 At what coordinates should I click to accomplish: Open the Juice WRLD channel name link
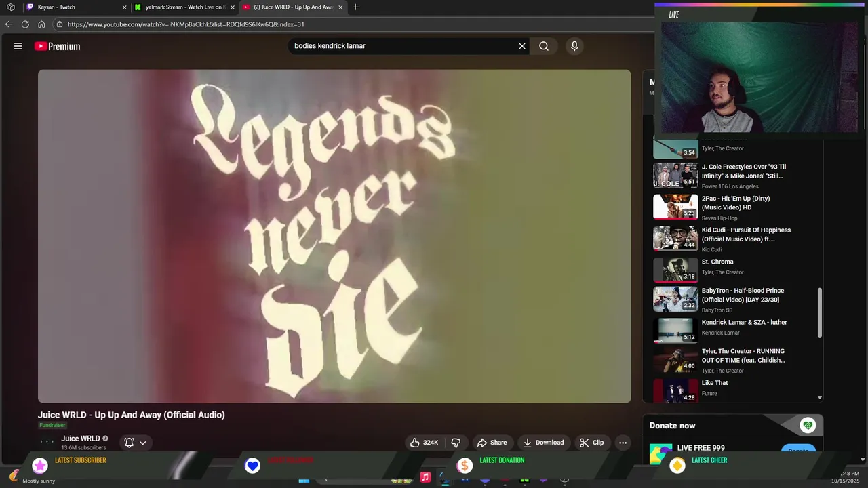(x=81, y=439)
